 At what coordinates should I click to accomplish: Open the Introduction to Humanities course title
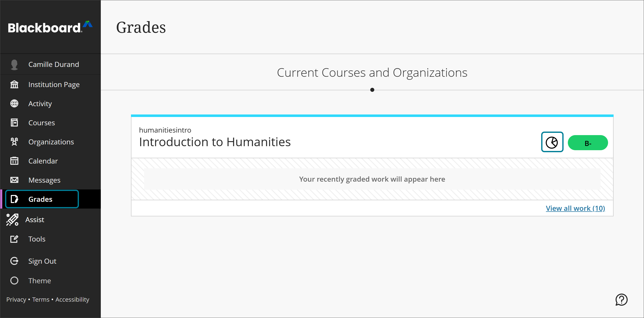coord(215,142)
